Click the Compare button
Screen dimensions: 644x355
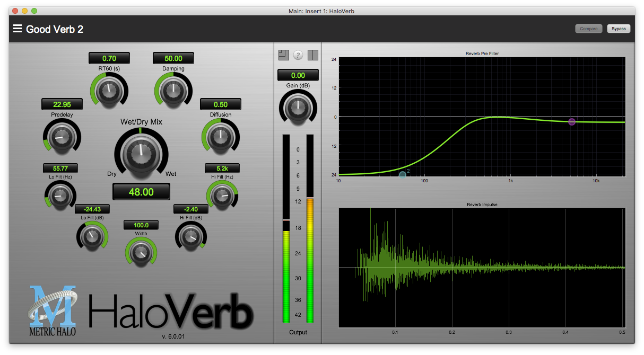[588, 29]
